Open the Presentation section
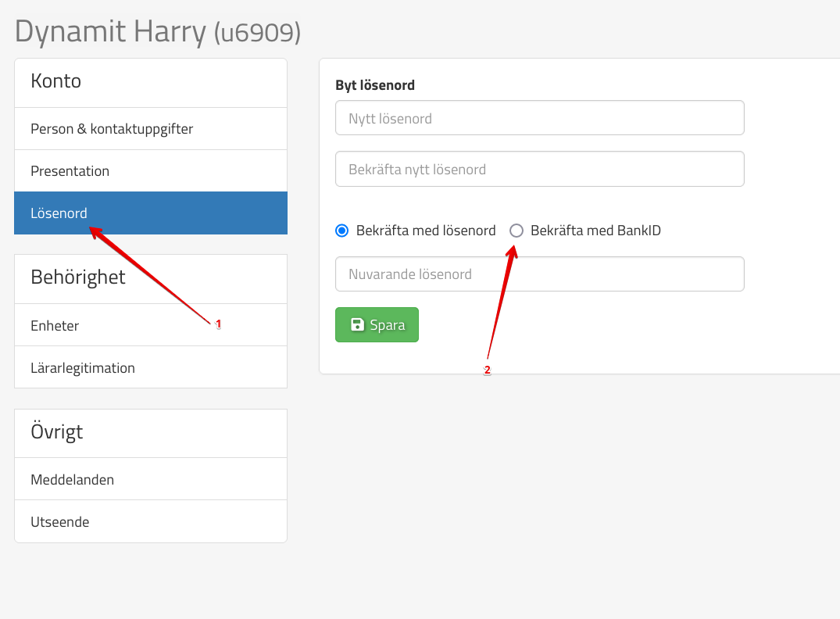Viewport: 840px width, 619px height. pyautogui.click(x=151, y=171)
